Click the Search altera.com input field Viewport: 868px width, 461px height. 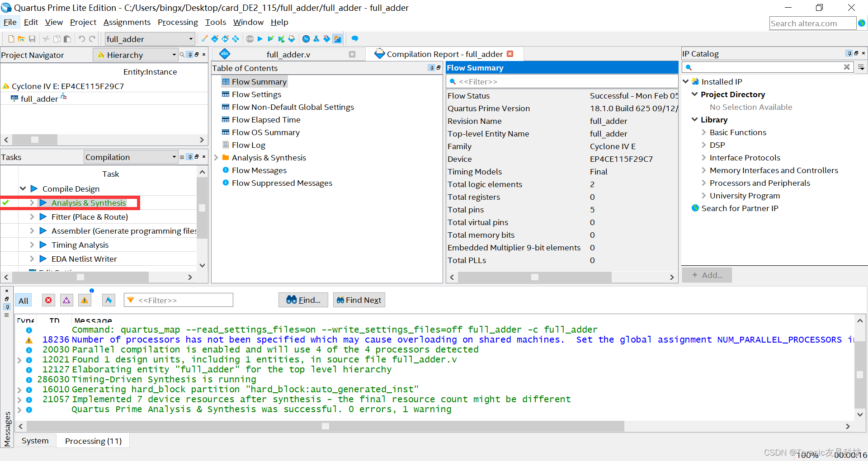click(812, 23)
